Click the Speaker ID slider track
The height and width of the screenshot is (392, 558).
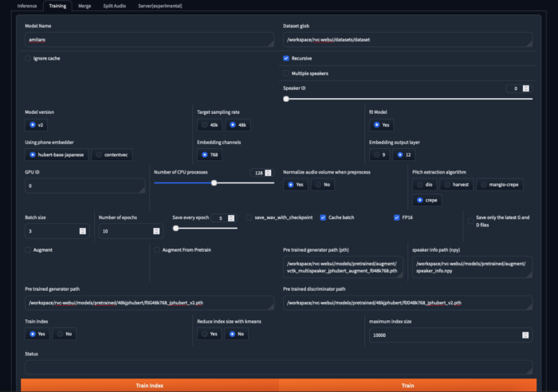(407, 99)
